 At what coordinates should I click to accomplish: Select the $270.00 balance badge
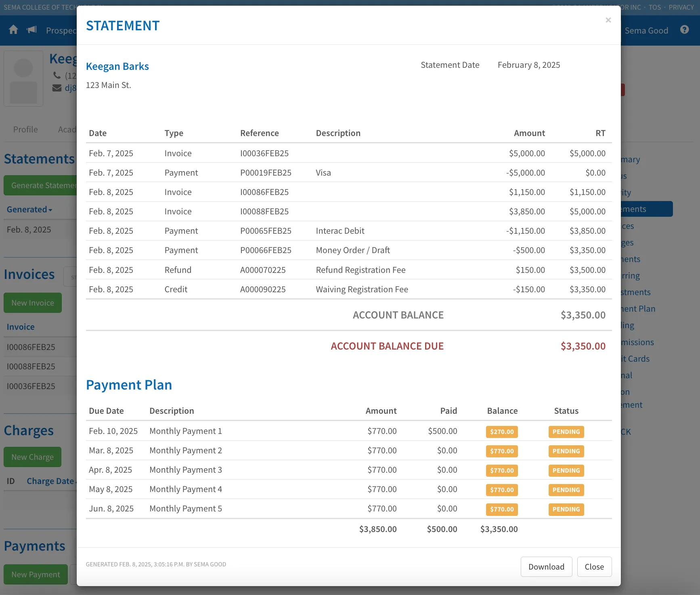502,432
